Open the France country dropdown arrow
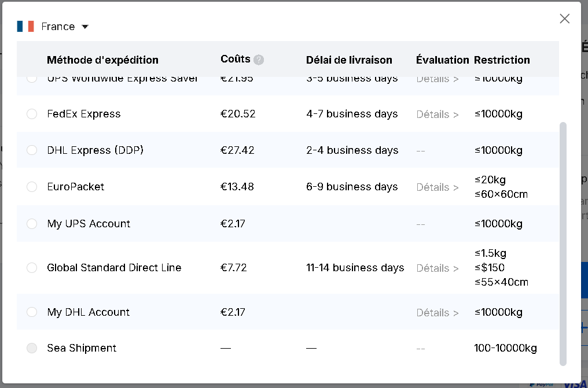Viewport: 588px width, 388px height. click(x=85, y=27)
